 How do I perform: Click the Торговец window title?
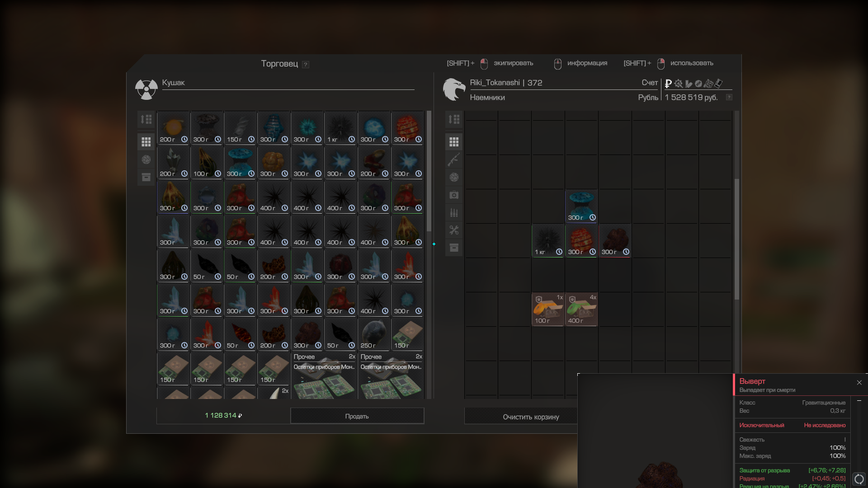tap(279, 64)
